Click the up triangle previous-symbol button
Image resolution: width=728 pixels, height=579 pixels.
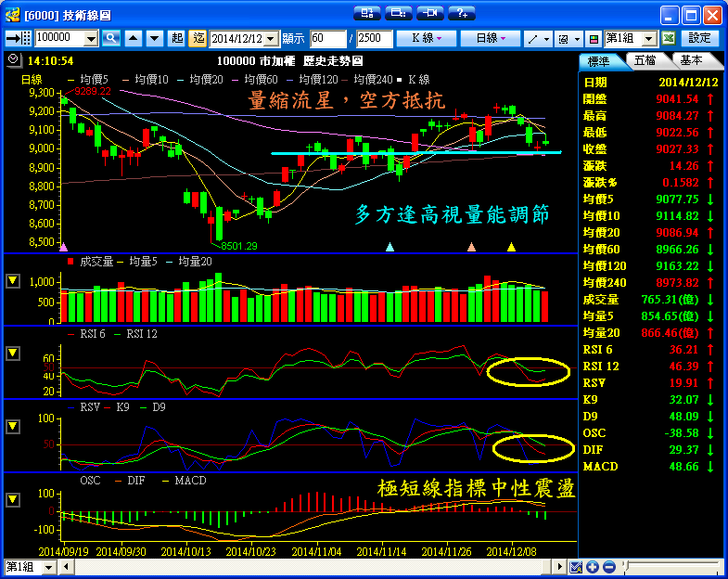[133, 38]
